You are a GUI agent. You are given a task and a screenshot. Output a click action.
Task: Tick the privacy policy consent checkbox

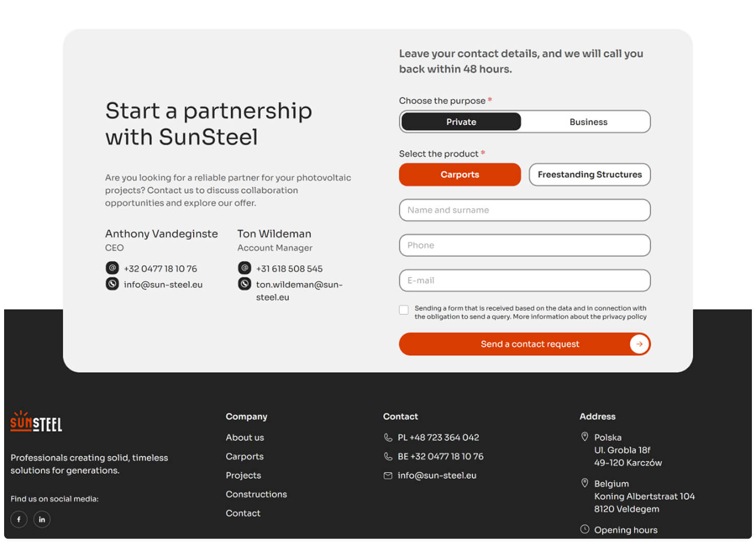404,310
